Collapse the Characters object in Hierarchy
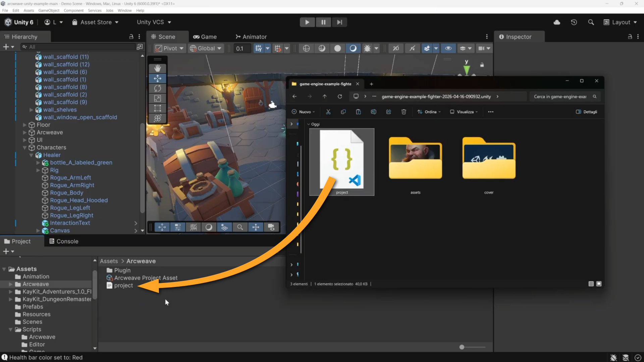The width and height of the screenshot is (644, 362). (x=24, y=147)
